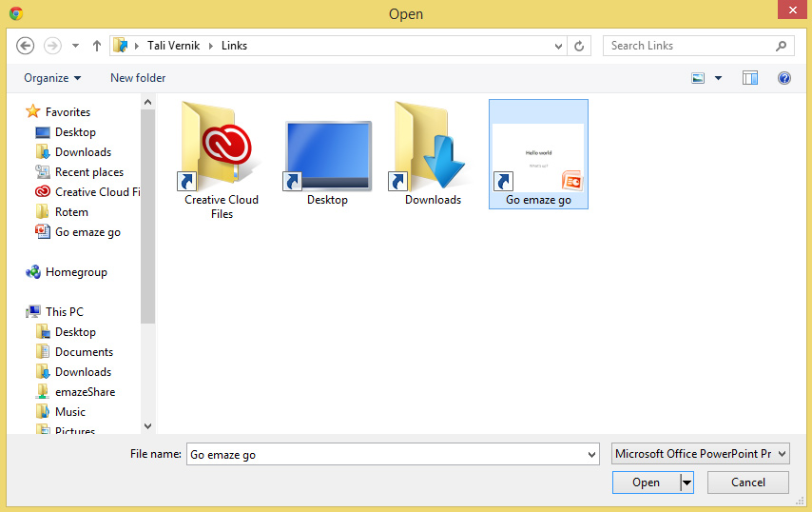This screenshot has width=812, height=512.
Task: Open the Help button
Action: point(784,78)
